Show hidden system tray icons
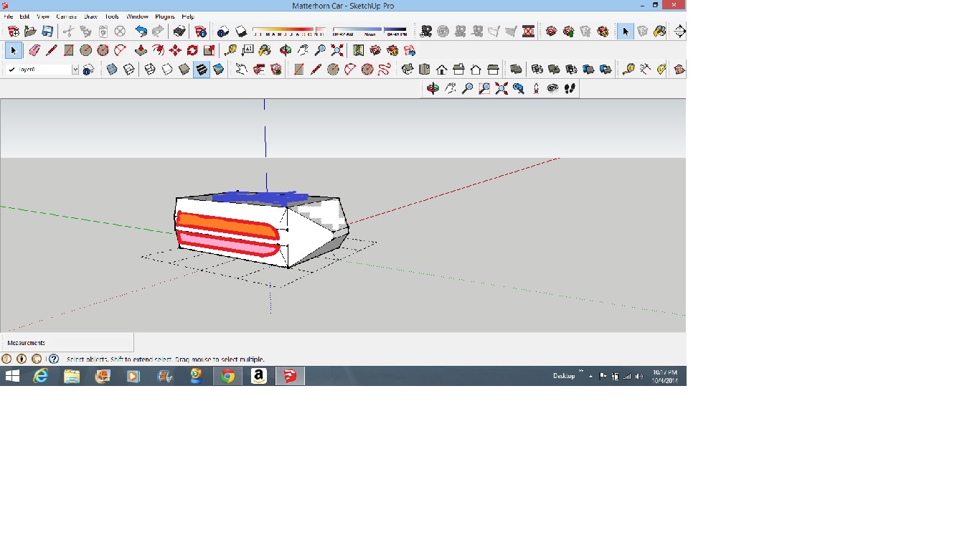This screenshot has height=551, width=980. click(x=591, y=376)
